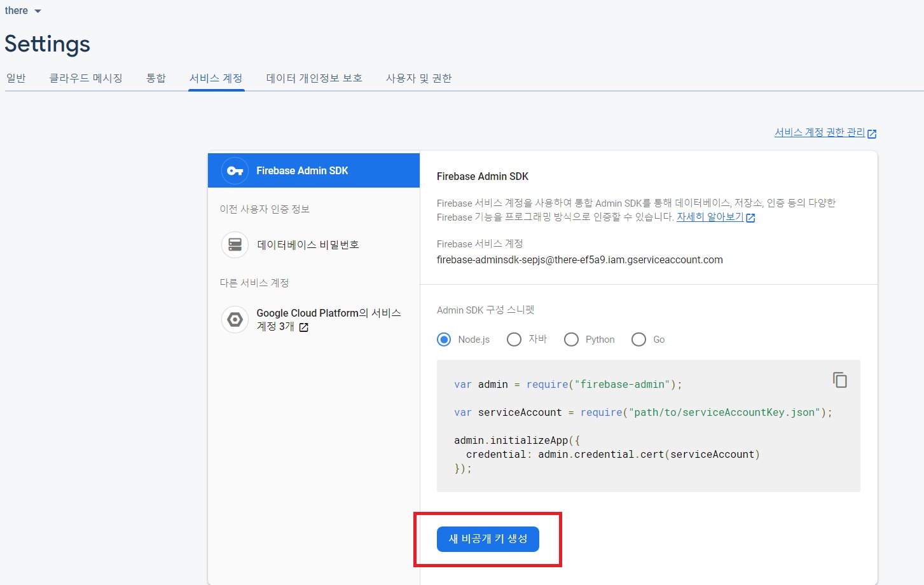Select the 자바 radio button
The height and width of the screenshot is (585, 924).
coord(514,340)
